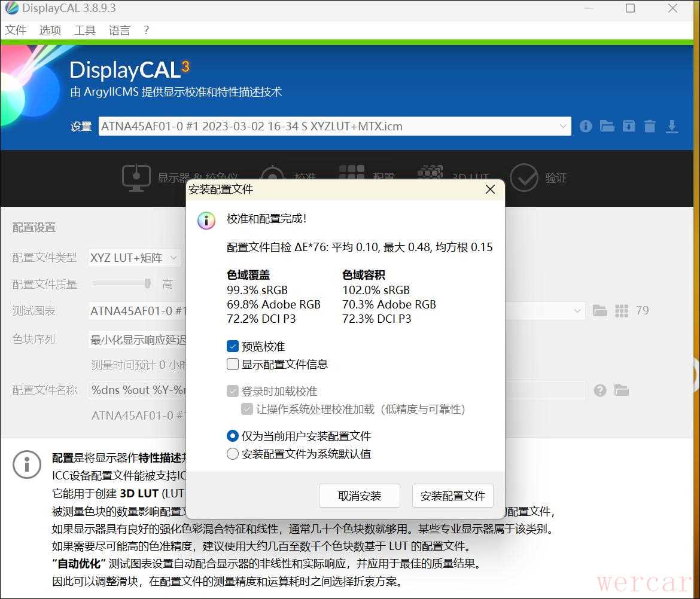700x599 pixels.
Task: Click the save settings archive icon
Action: pos(628,126)
